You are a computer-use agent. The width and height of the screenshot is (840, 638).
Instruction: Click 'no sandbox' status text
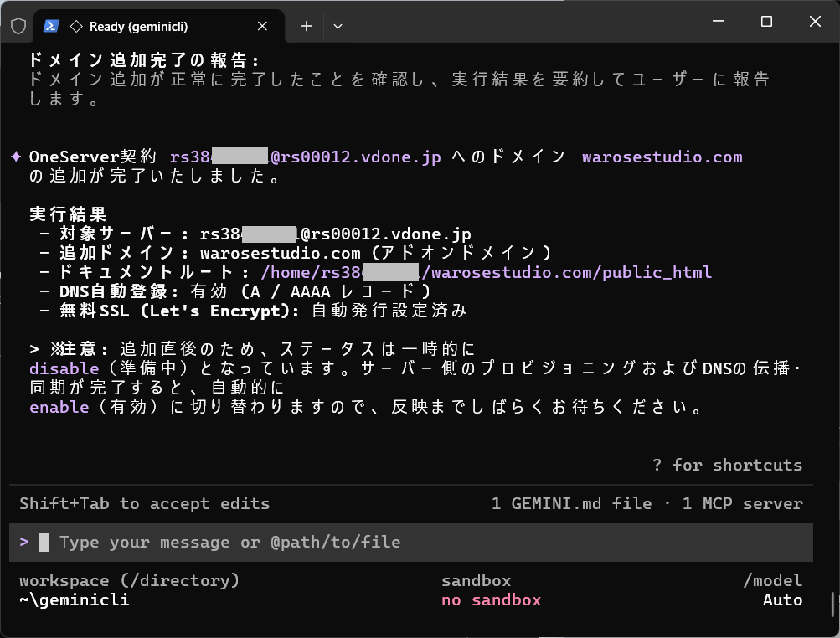tap(492, 600)
